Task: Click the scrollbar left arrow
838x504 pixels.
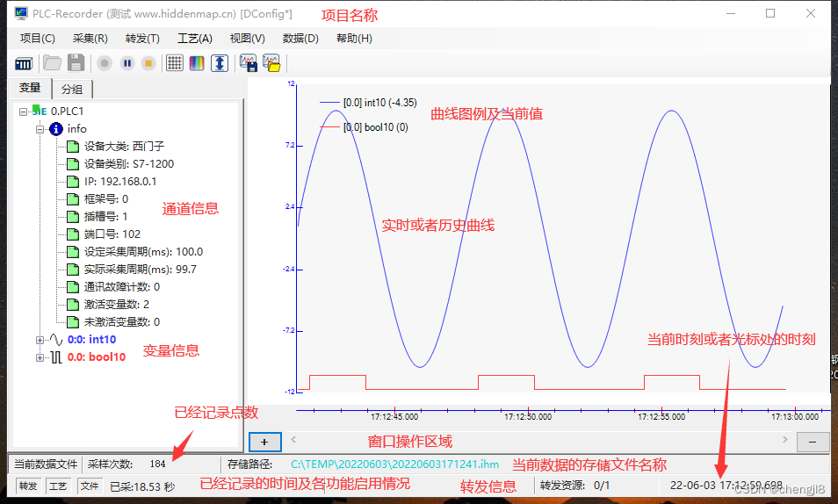Action: [293, 439]
